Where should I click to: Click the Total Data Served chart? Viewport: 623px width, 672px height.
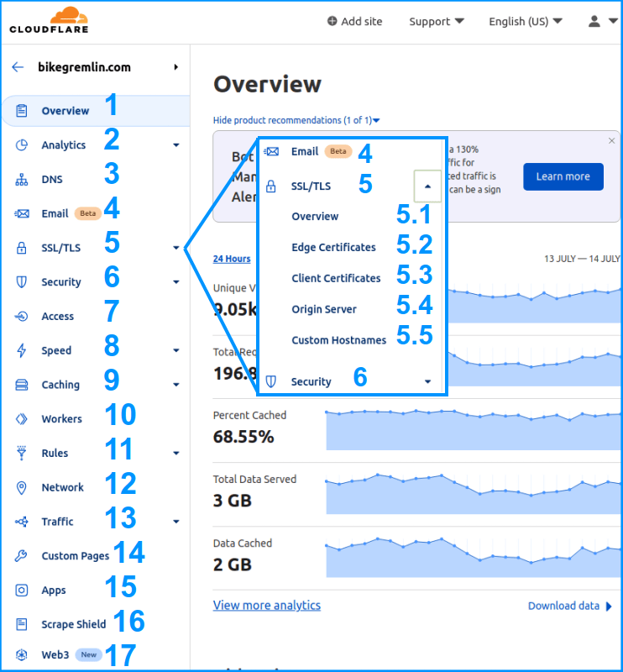[473, 494]
